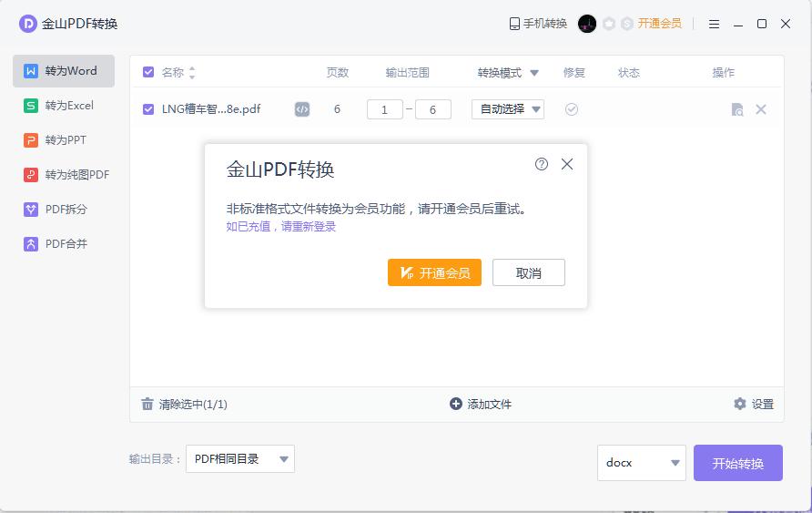Click the gray coin icon near 开通会员
The image size is (812, 513).
coord(626,24)
